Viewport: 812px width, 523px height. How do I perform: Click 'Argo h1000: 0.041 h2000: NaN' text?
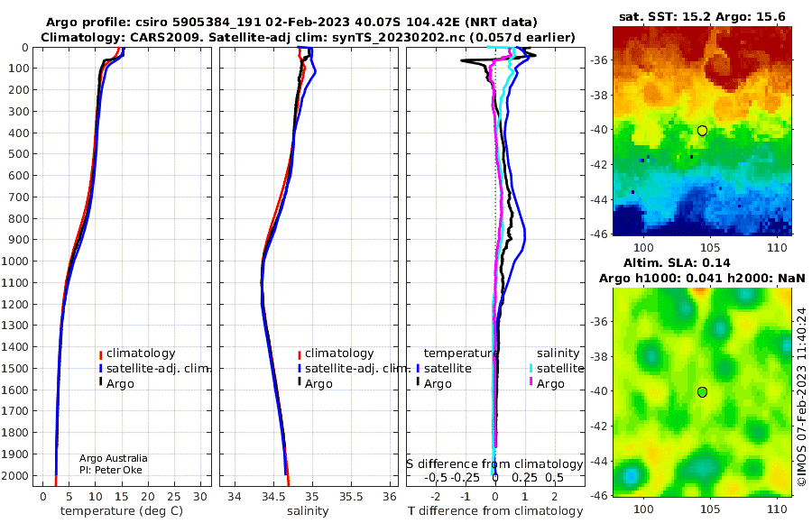[702, 278]
